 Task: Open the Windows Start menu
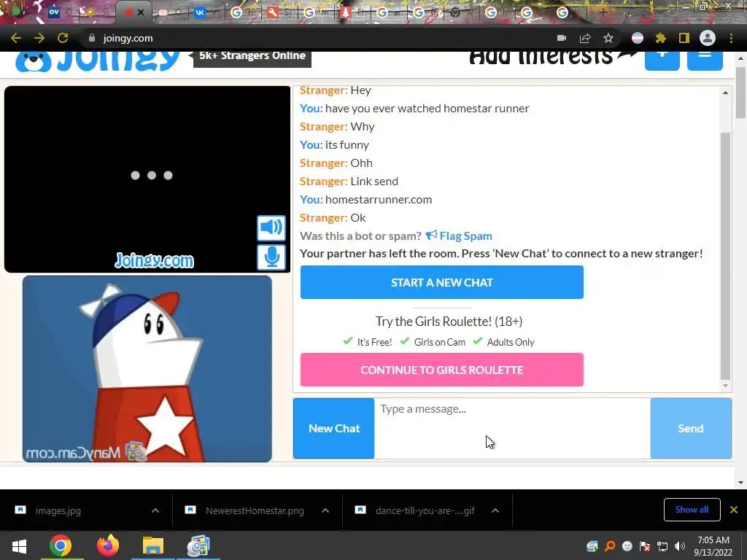coord(19,545)
